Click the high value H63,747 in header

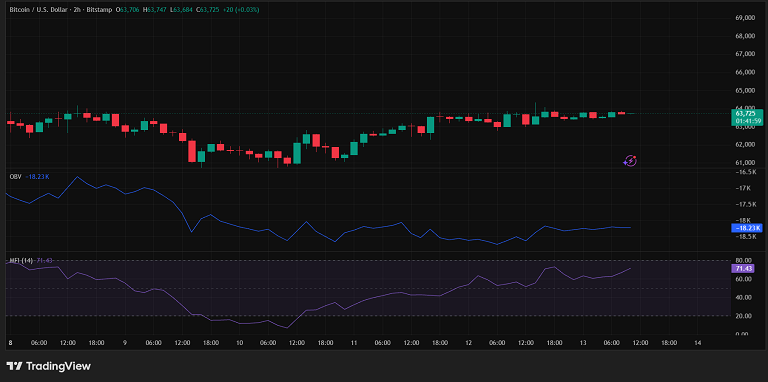pyautogui.click(x=156, y=9)
